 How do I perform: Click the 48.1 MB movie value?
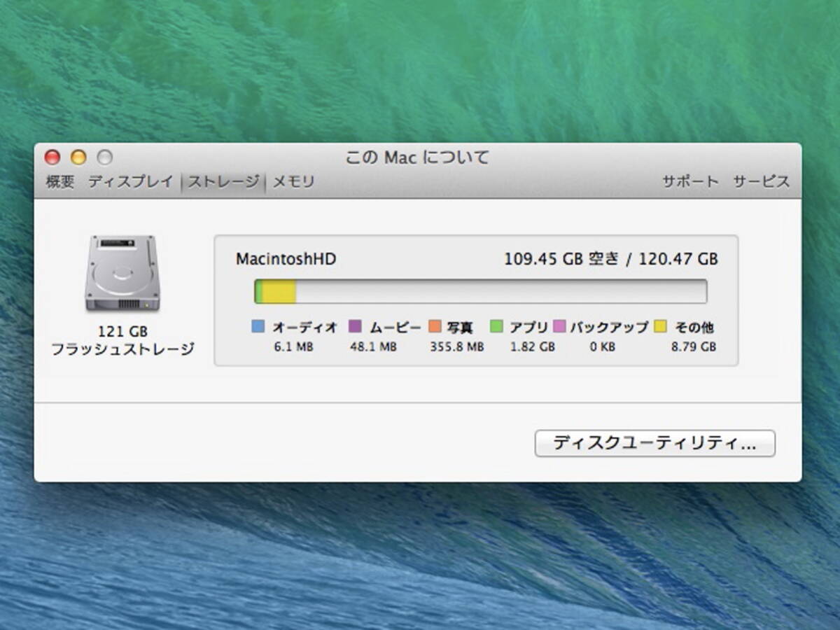[373, 346]
